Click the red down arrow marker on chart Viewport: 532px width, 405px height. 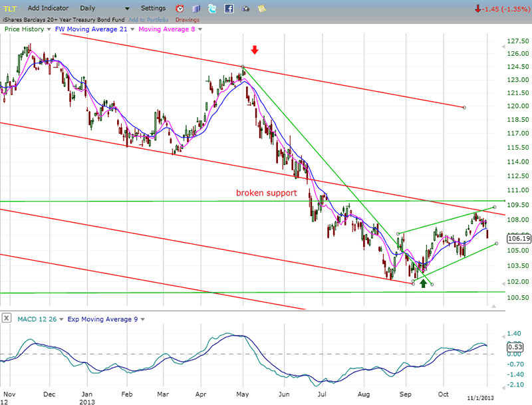[x=255, y=51]
